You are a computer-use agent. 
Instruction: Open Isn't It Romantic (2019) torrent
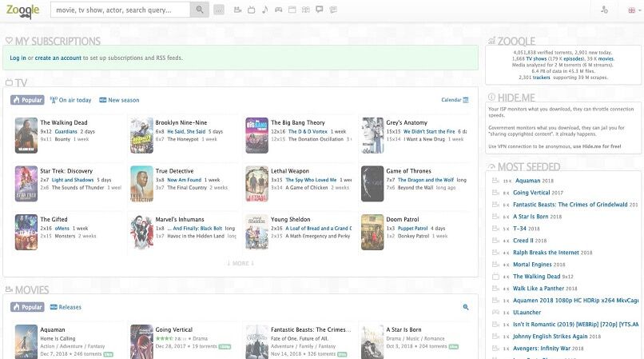575,324
